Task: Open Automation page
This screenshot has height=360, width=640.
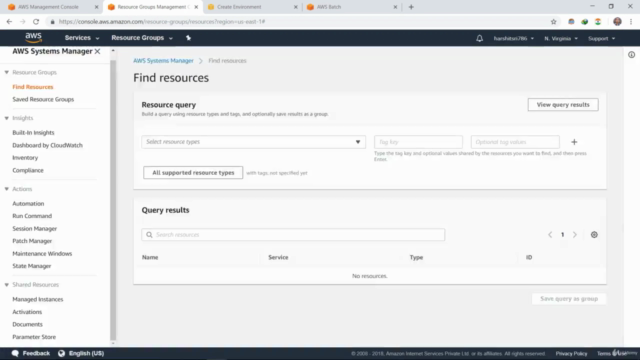Action: (28, 203)
